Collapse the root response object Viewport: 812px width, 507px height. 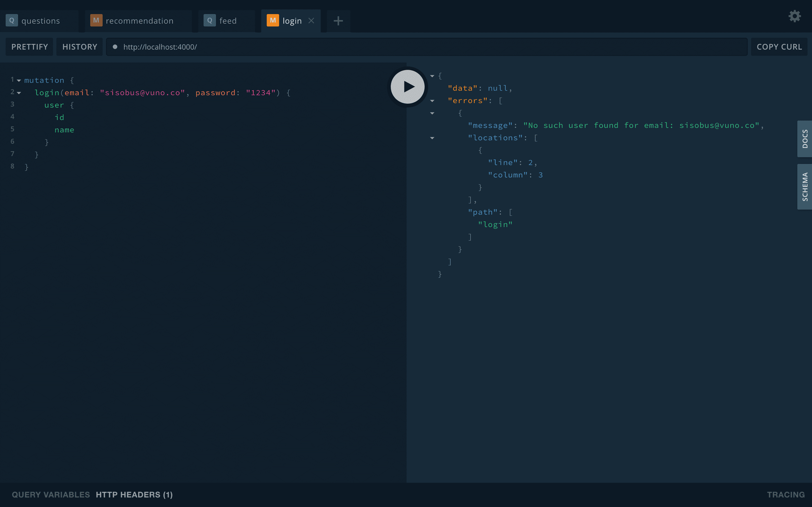point(432,76)
